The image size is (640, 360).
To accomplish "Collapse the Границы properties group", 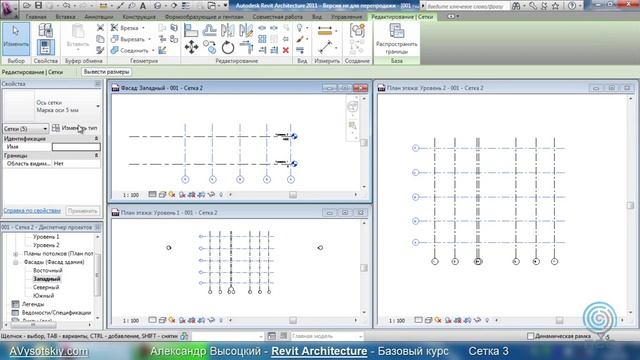I will tap(96, 156).
